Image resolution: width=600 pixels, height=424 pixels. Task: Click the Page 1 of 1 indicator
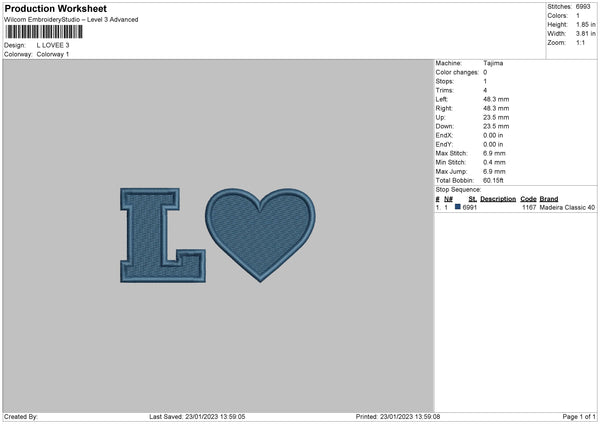pyautogui.click(x=579, y=417)
